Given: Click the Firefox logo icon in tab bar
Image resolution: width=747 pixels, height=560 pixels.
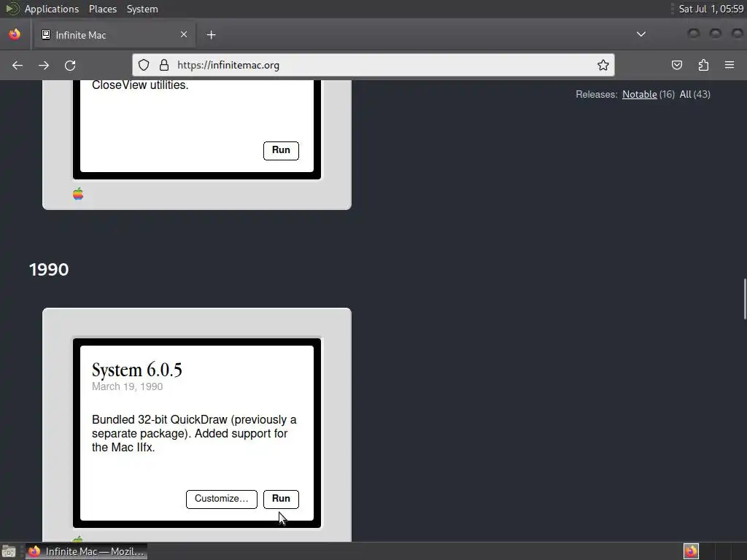Looking at the screenshot, I should (x=15, y=34).
